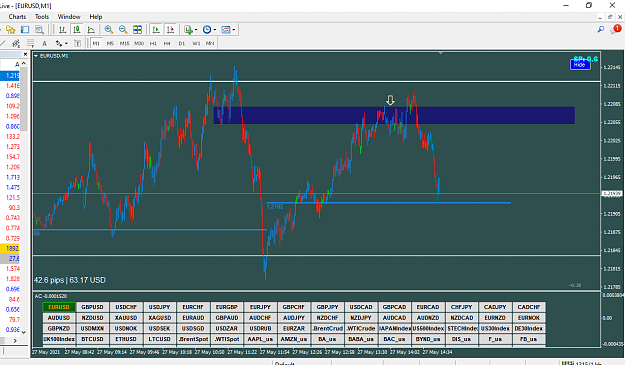
Task: Click Market Watch scroll up arrow
Action: (24, 63)
